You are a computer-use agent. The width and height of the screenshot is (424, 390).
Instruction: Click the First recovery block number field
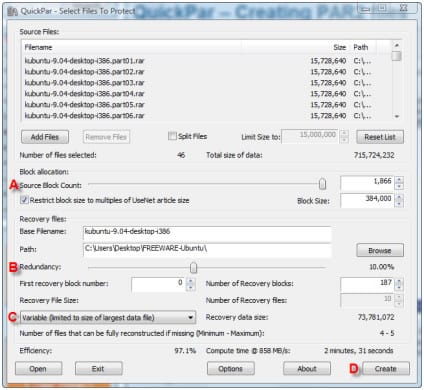point(159,284)
